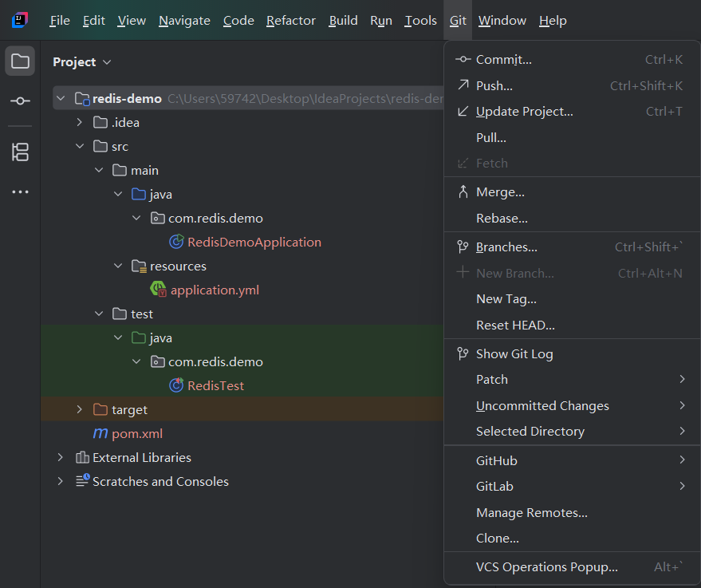
Task: Open the GitHub submenu
Action: (x=572, y=460)
